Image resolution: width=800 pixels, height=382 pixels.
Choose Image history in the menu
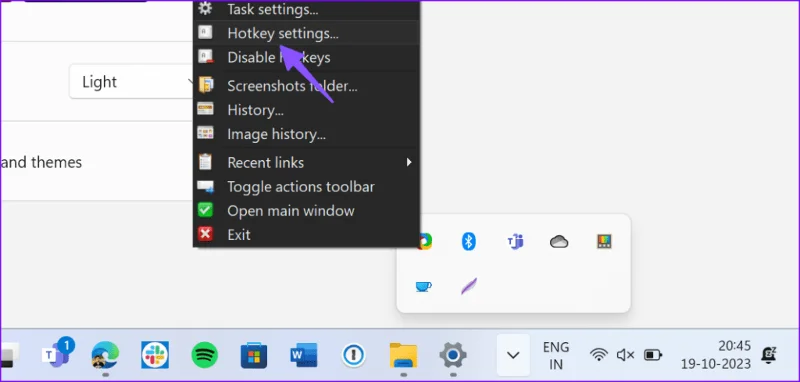(x=307, y=134)
